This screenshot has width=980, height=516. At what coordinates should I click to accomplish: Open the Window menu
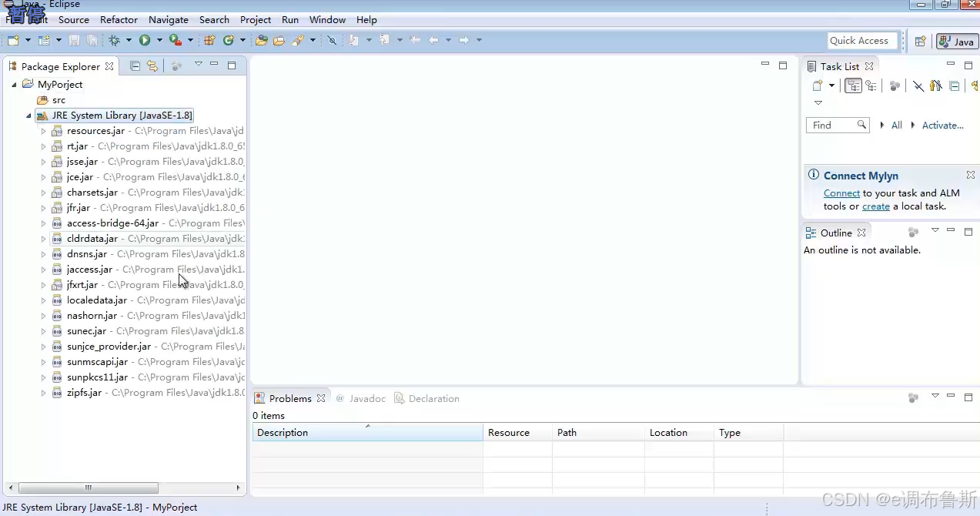point(327,19)
